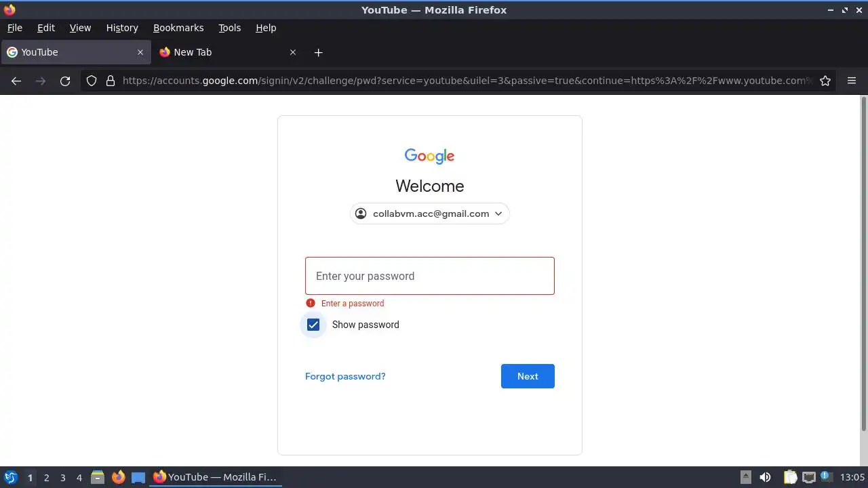Image resolution: width=868 pixels, height=488 pixels.
Task: Open the Tools menu
Action: (x=230, y=28)
